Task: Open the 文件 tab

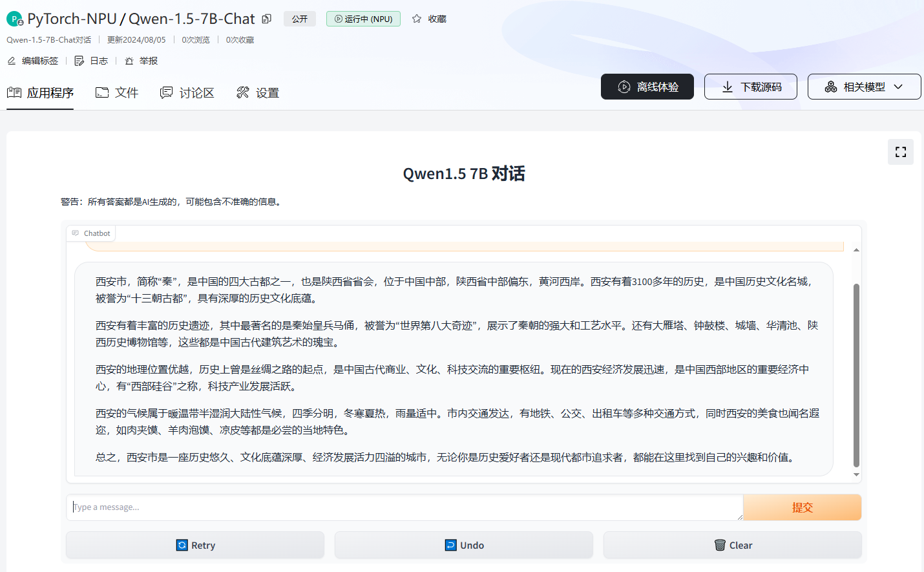Action: tap(117, 92)
